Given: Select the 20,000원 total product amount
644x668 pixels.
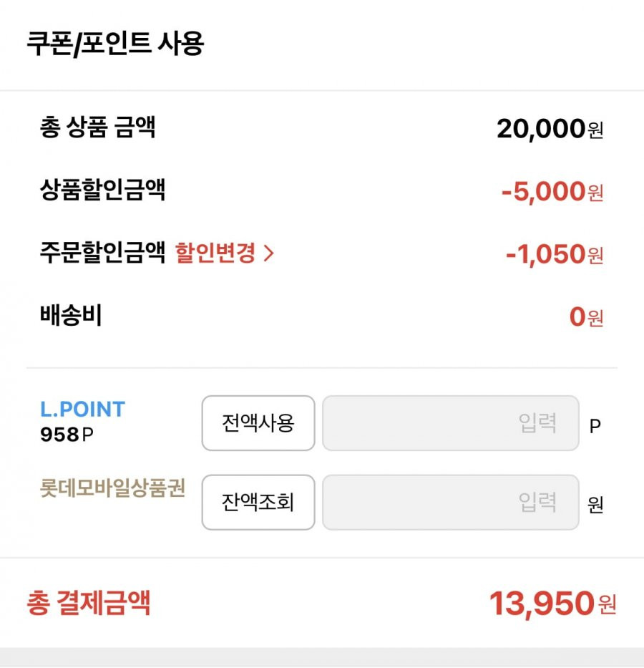Looking at the screenshot, I should pos(550,129).
